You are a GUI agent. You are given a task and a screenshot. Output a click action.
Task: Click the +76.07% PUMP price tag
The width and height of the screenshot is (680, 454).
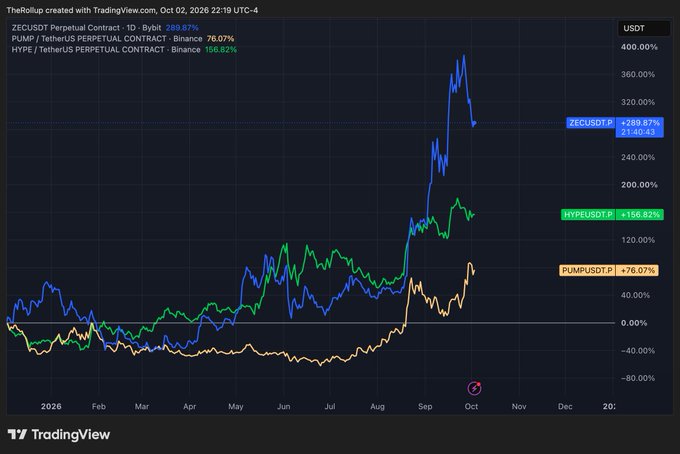[637, 271]
